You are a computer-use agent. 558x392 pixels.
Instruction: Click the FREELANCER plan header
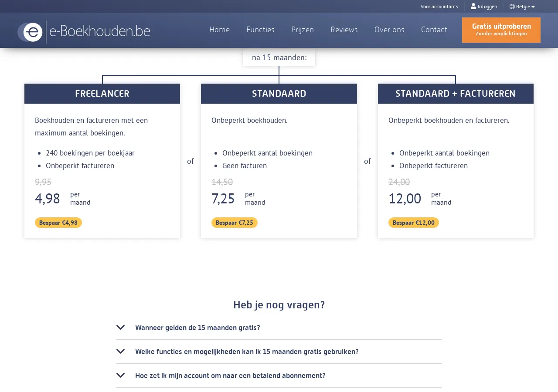[102, 94]
